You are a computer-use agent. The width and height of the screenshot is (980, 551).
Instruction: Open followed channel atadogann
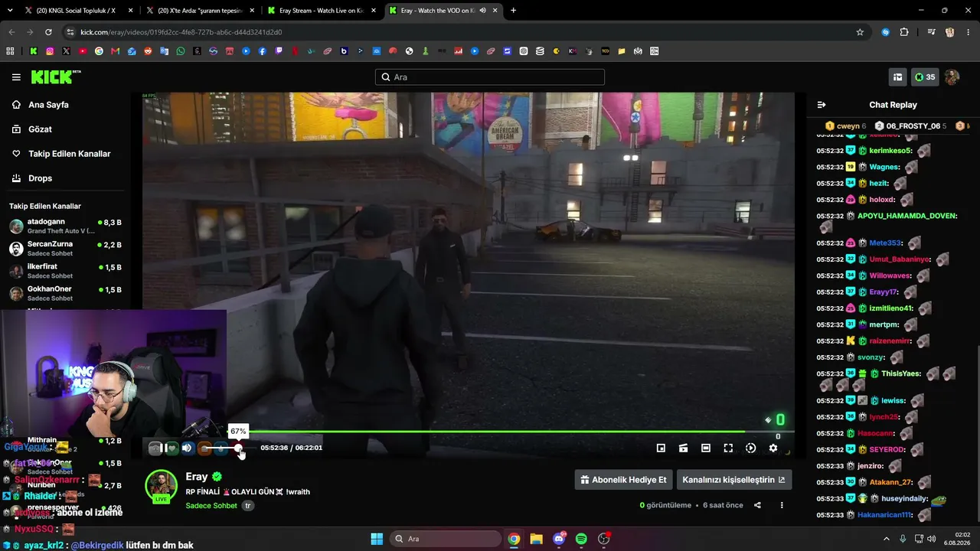point(65,227)
